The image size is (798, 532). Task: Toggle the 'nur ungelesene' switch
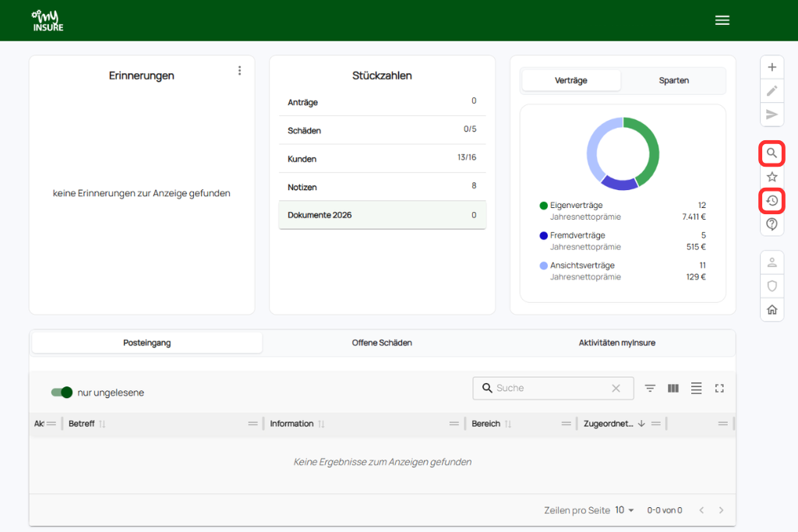[62, 393]
